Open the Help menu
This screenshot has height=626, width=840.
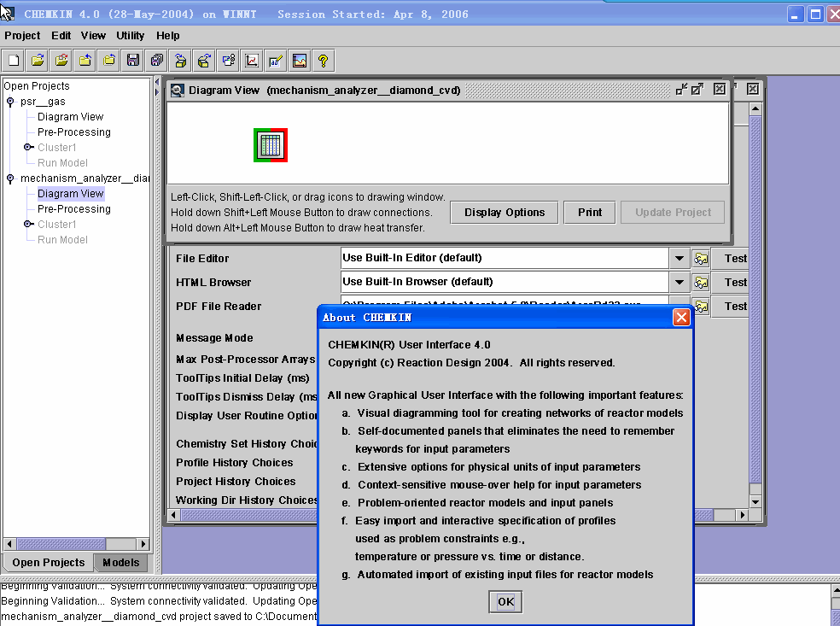[x=167, y=35]
